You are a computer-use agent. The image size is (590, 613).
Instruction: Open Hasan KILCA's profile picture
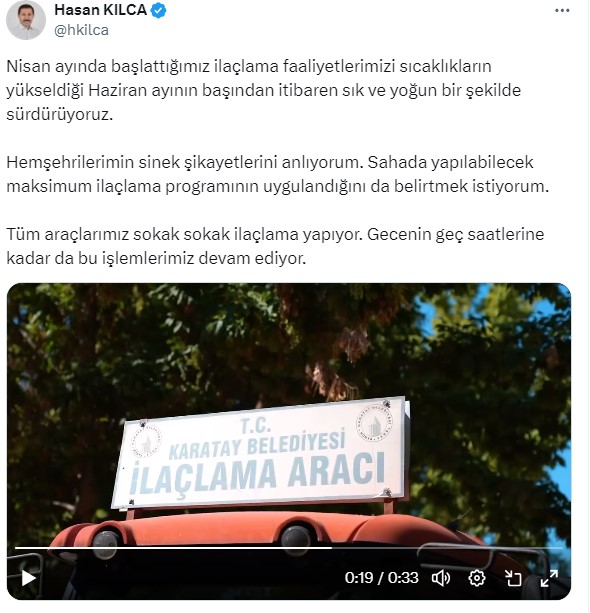[26, 20]
